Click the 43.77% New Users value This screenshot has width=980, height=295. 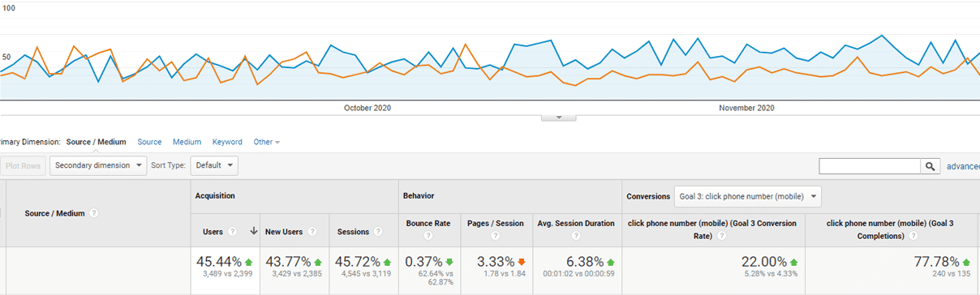[288, 262]
